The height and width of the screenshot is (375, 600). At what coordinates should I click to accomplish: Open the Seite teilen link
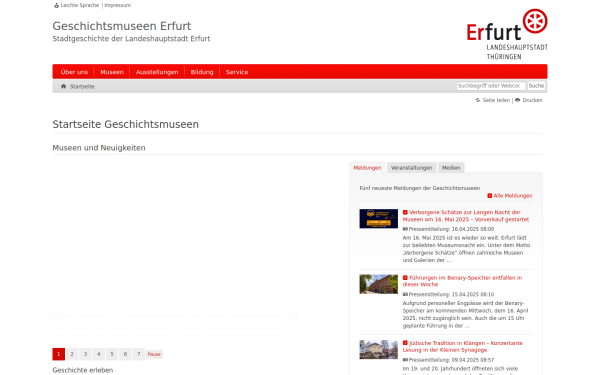pyautogui.click(x=496, y=100)
